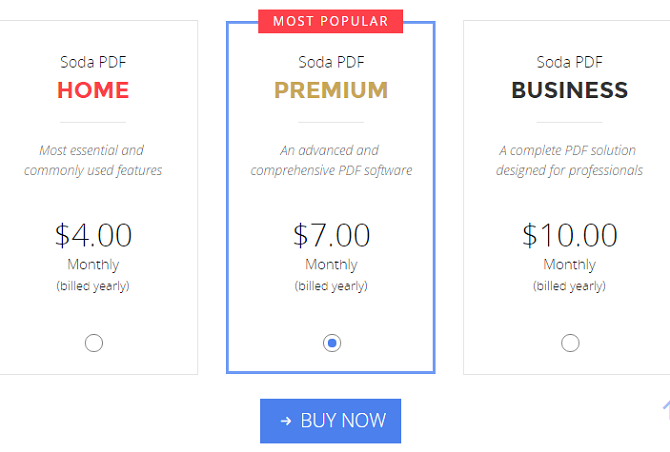This screenshot has height=452, width=670.
Task: Click the arrow icon inside BUY NOW
Action: (286, 421)
